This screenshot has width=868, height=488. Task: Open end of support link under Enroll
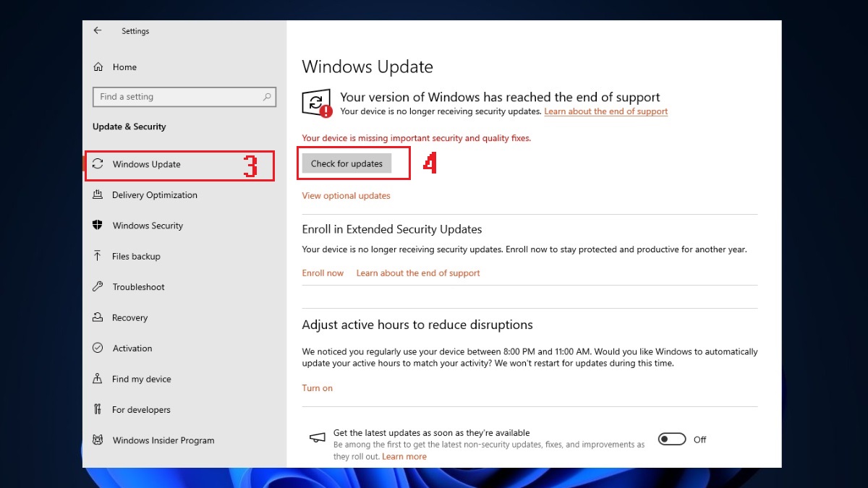coord(418,273)
